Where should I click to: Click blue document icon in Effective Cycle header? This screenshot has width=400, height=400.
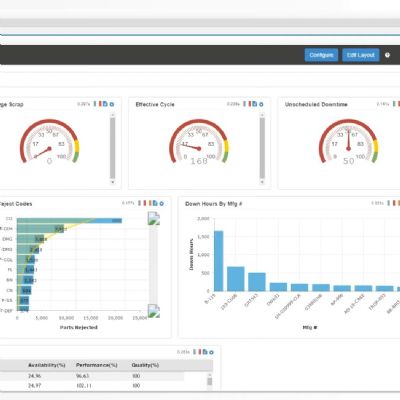[x=255, y=104]
